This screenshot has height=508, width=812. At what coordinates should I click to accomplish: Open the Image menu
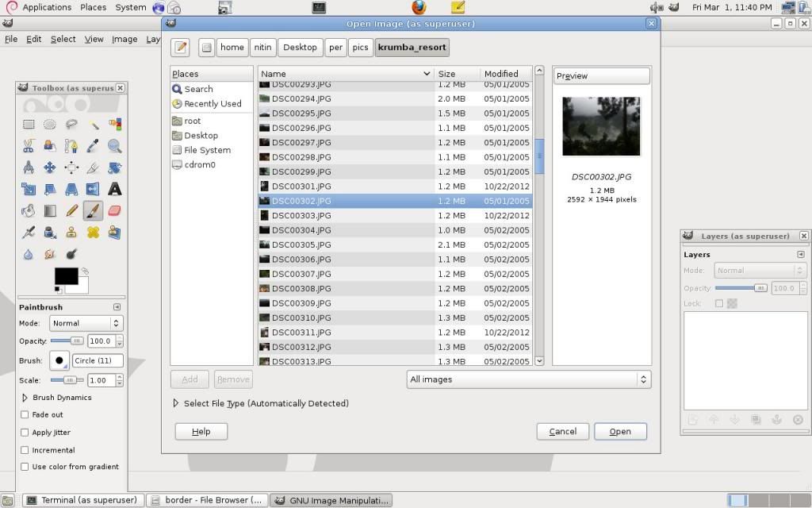click(x=124, y=39)
